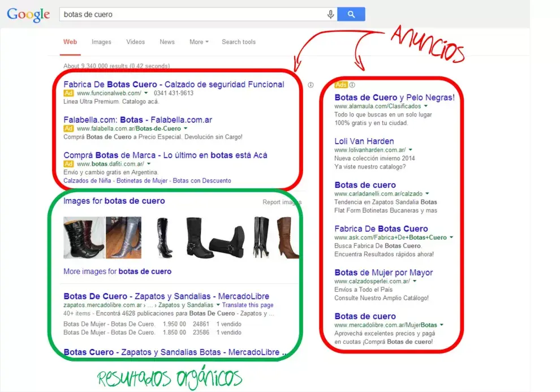Screen dimensions: 560x392
Task: Expand the arrow beside www.lolivanharden.com.ar
Action: [x=410, y=150]
